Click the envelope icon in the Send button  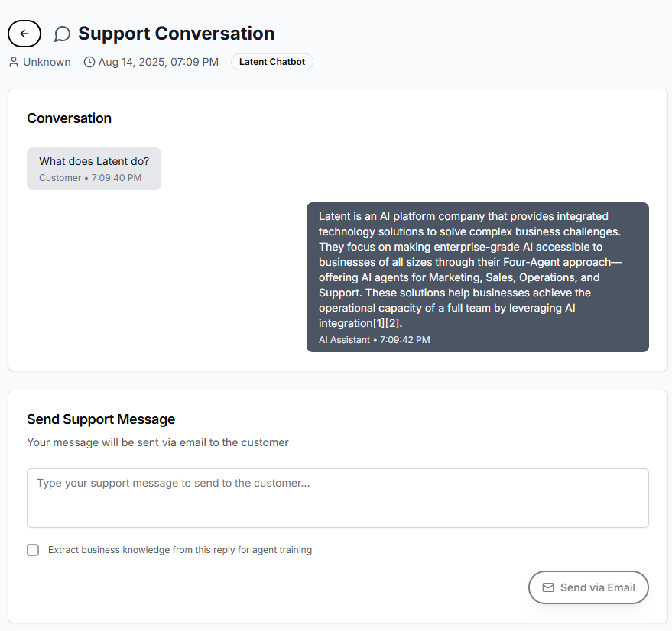[547, 587]
